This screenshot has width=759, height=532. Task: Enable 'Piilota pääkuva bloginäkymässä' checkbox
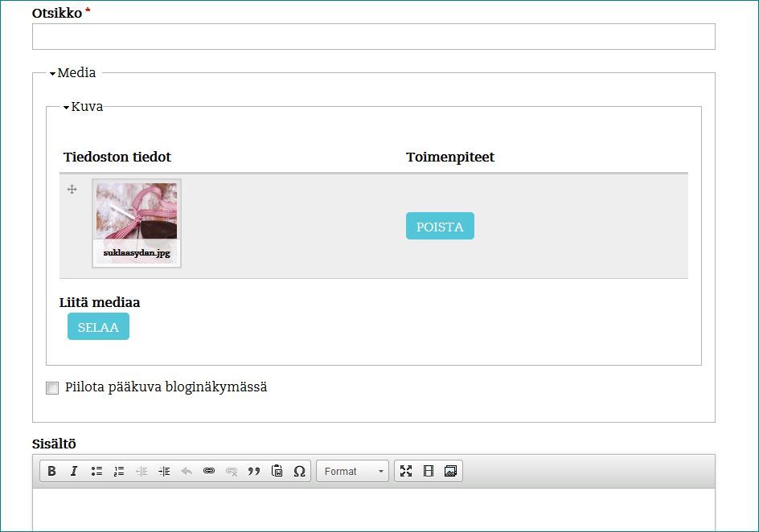52,388
